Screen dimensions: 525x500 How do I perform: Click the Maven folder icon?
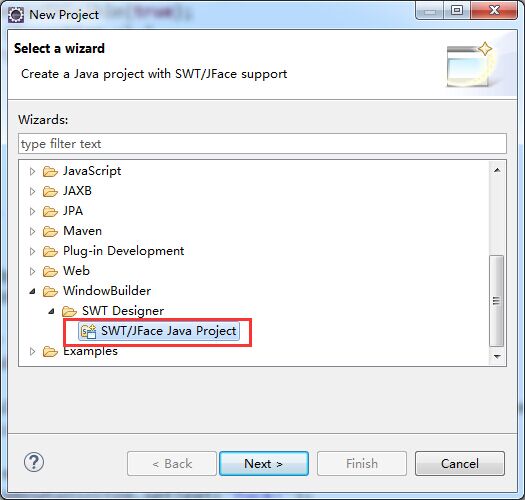point(50,231)
